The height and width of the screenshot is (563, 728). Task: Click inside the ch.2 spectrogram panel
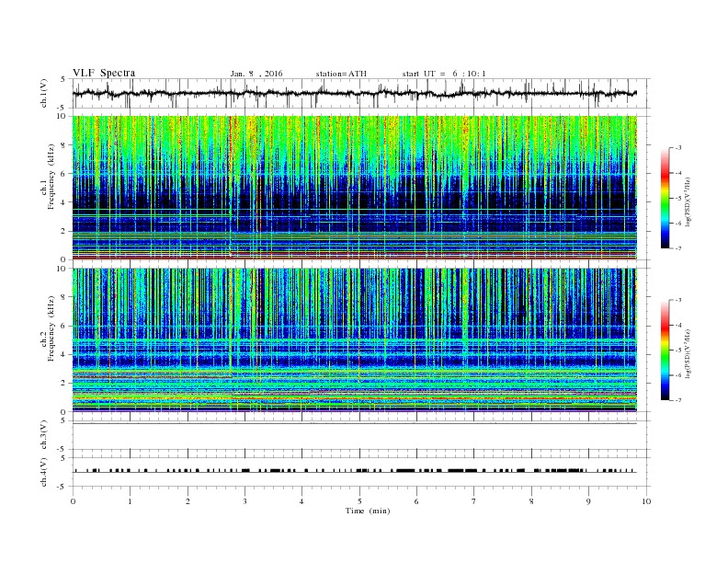point(354,339)
